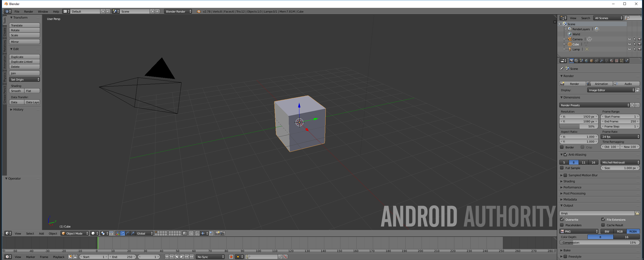Click the Smooth shading button
The image size is (644, 260).
pos(17,91)
